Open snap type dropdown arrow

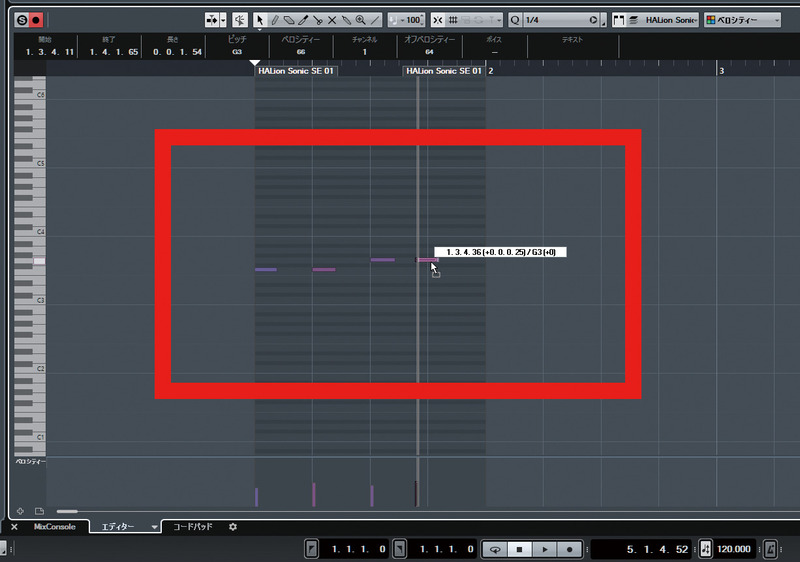pos(498,20)
